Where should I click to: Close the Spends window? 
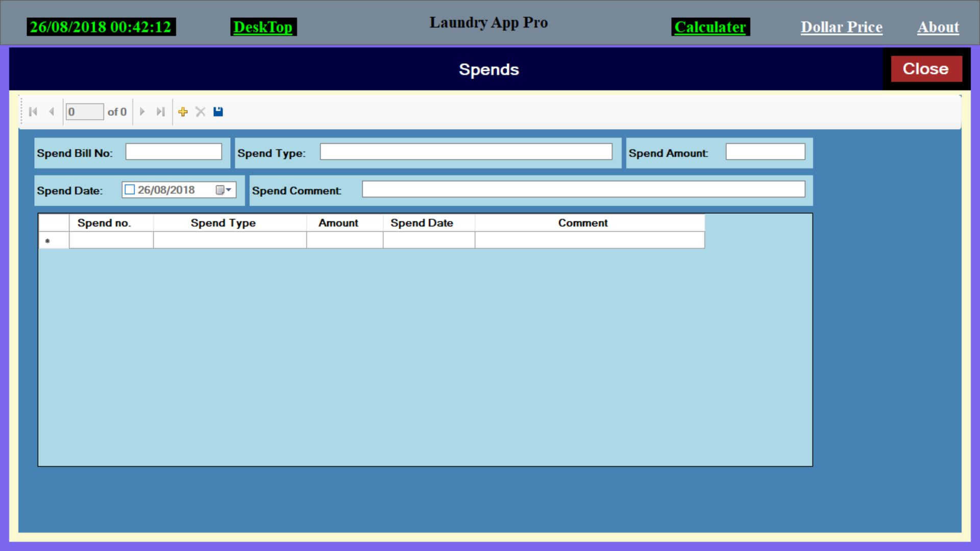(x=926, y=69)
